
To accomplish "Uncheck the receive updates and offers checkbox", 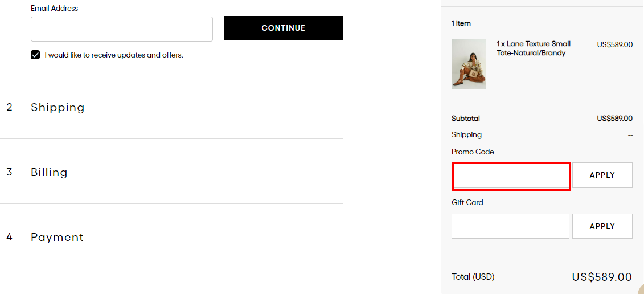I will pyautogui.click(x=35, y=55).
